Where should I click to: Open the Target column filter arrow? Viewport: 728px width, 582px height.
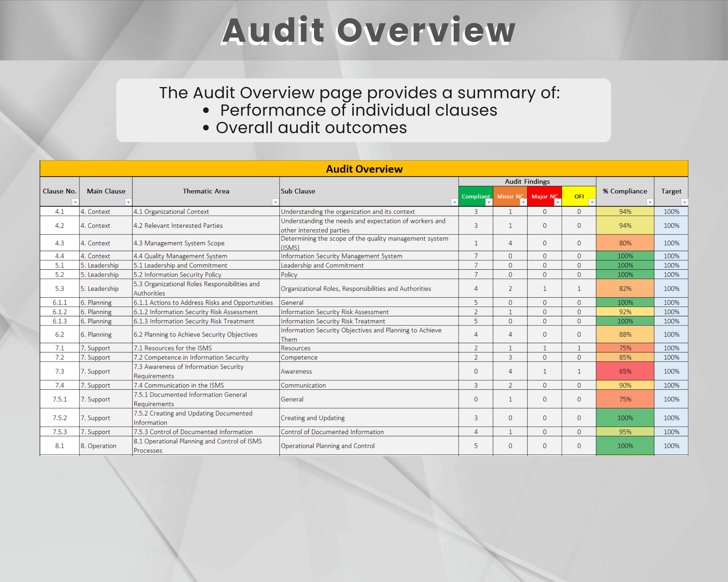pos(685,203)
